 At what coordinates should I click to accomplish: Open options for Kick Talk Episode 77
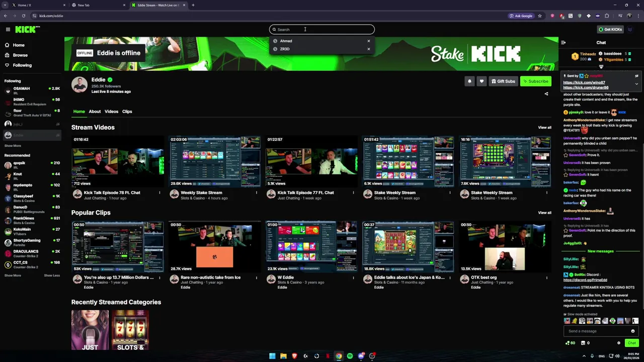point(353,193)
